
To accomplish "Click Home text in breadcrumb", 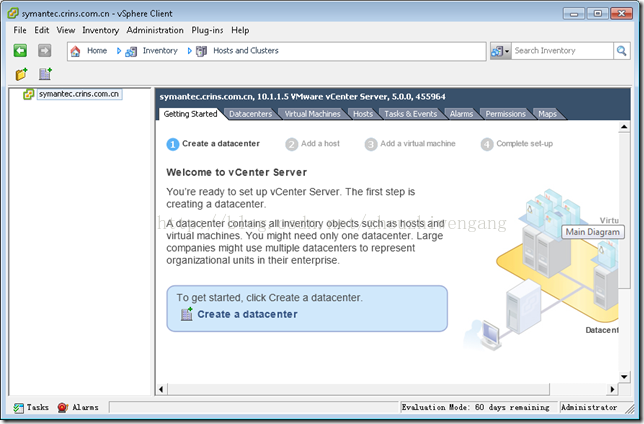I will tap(97, 51).
